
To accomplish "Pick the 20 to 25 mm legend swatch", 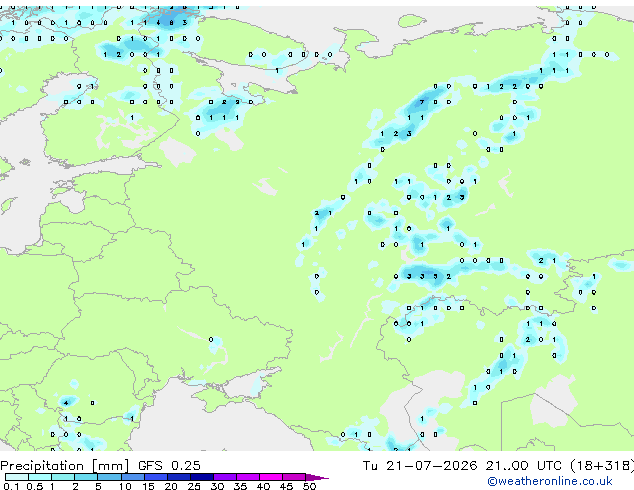I will 178,477.
